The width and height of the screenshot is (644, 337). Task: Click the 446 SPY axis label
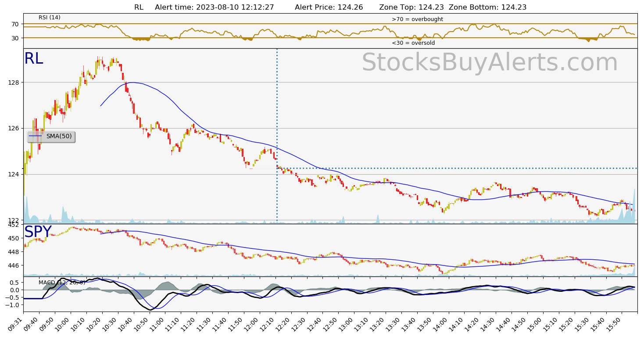click(14, 265)
